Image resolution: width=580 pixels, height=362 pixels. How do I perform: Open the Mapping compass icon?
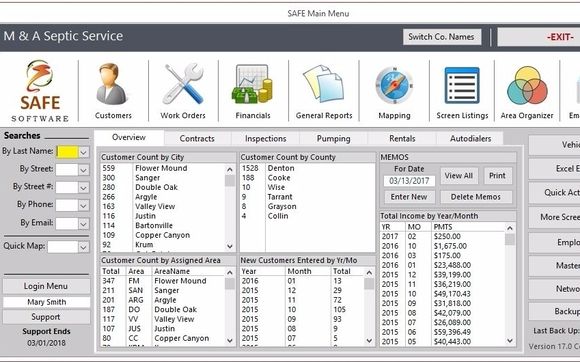pos(394,91)
